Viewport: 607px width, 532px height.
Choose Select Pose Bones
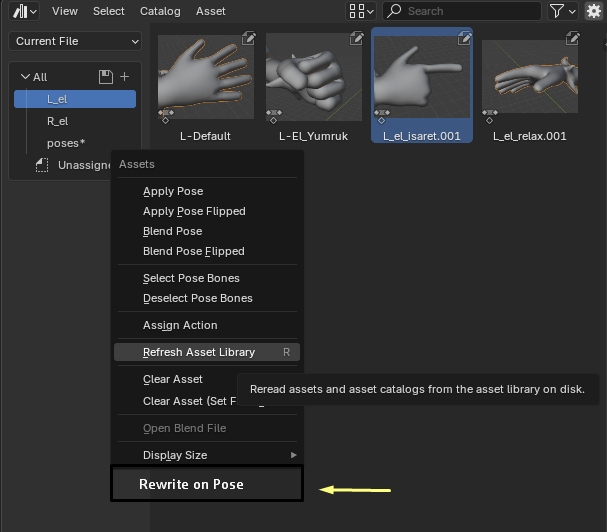point(207,278)
